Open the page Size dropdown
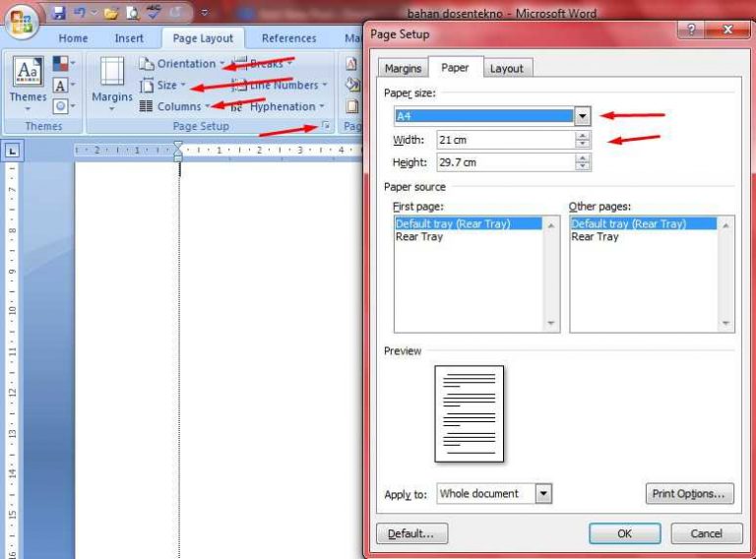Image resolution: width=756 pixels, height=559 pixels. click(x=162, y=86)
